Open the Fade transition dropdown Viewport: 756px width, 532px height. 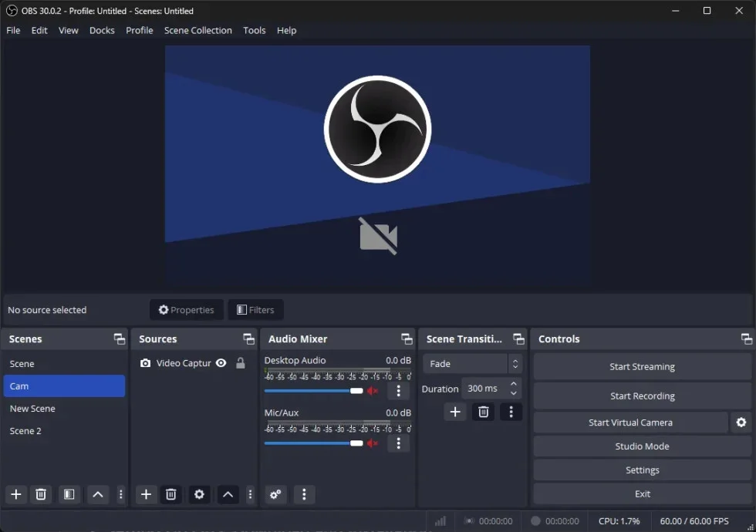472,364
